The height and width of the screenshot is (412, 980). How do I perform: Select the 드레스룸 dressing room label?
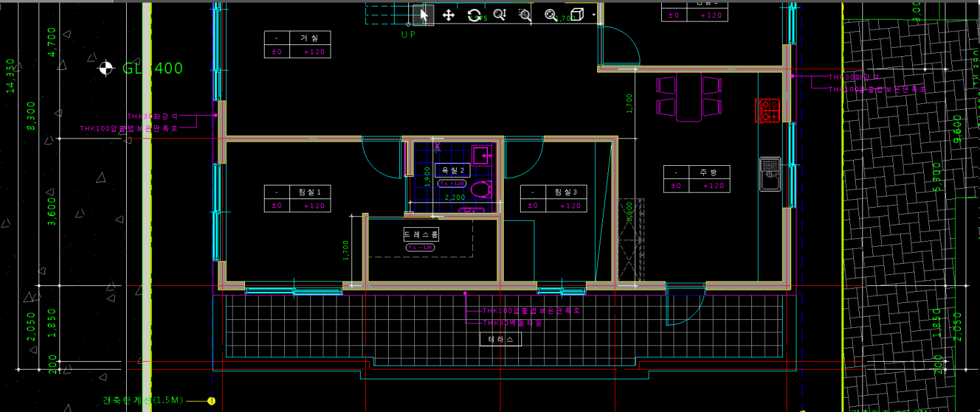pos(421,234)
